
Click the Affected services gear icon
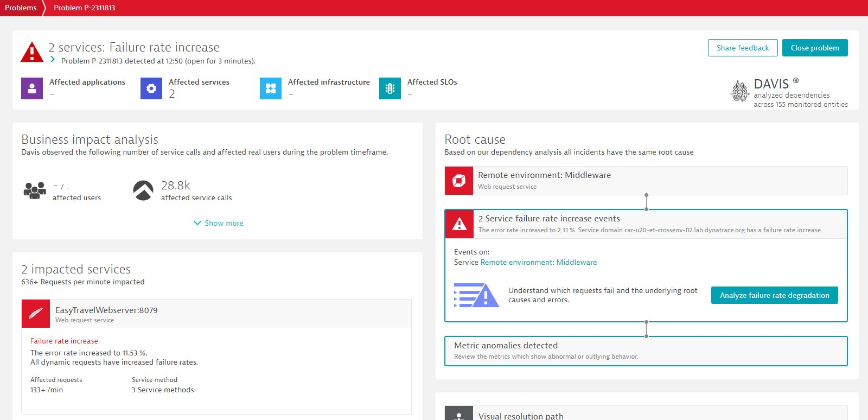(x=151, y=88)
